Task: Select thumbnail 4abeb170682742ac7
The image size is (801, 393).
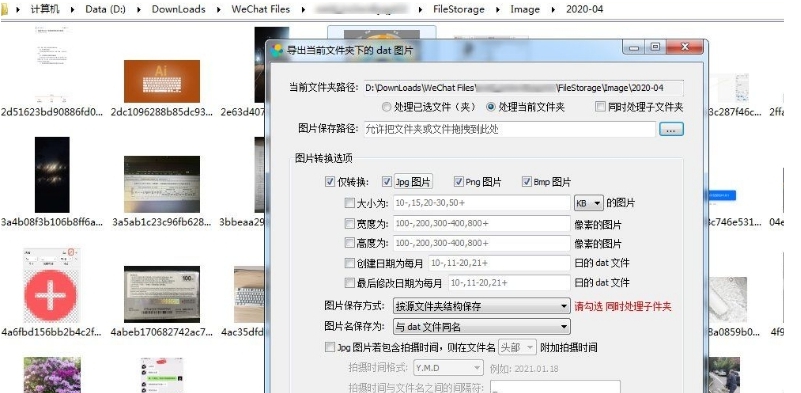Action: click(162, 294)
